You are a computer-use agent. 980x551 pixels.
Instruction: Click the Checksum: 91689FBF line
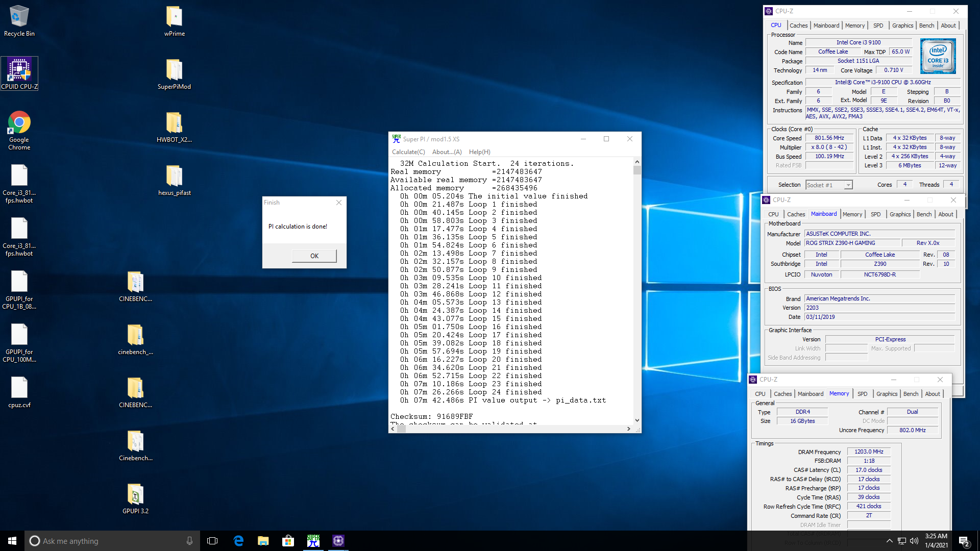(x=431, y=416)
